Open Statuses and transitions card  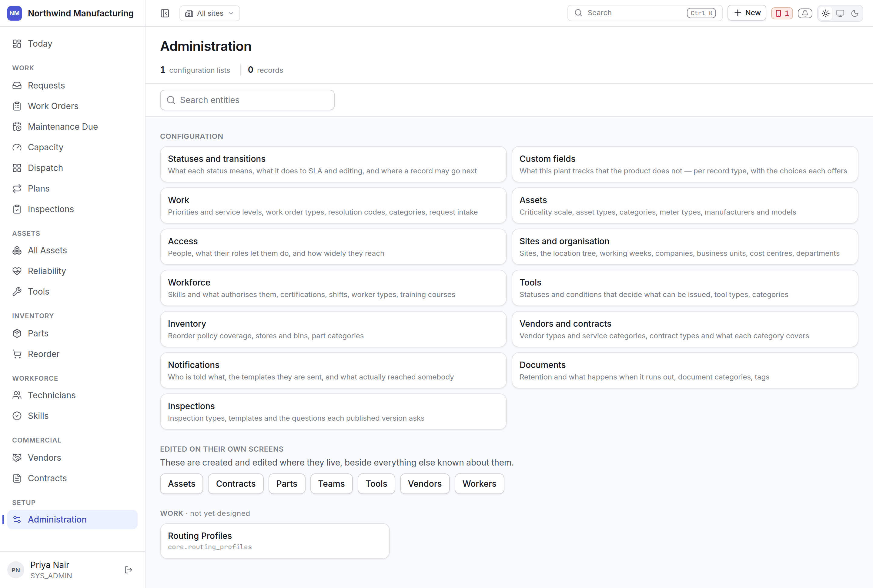click(x=333, y=164)
